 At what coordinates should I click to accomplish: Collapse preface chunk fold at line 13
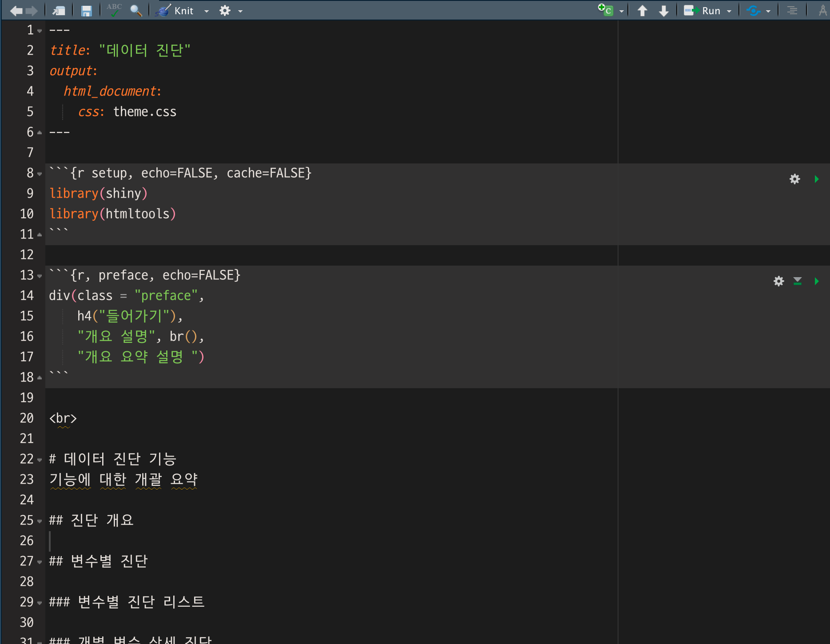point(40,276)
